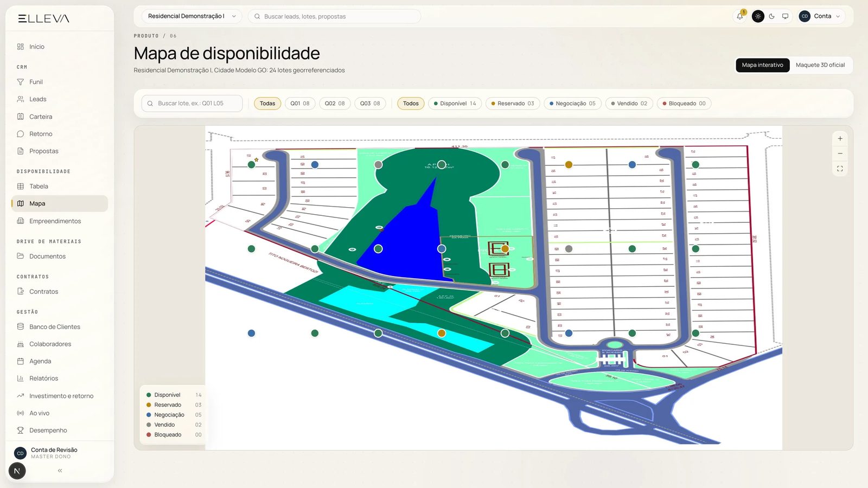Toggle fullscreen map view
Viewport: 868px width, 488px height.
pos(840,169)
